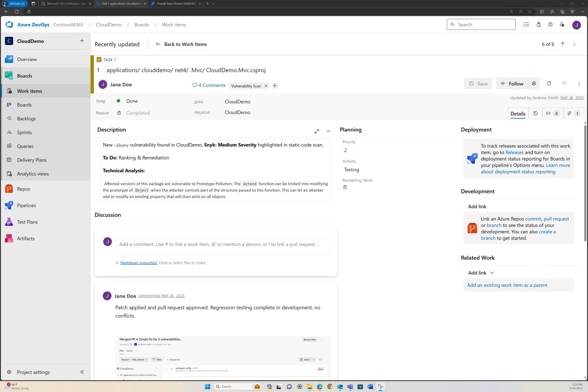Open the Marketplace shopping bag icon
Image resolution: width=588 pixels, height=392 pixels.
(538, 24)
